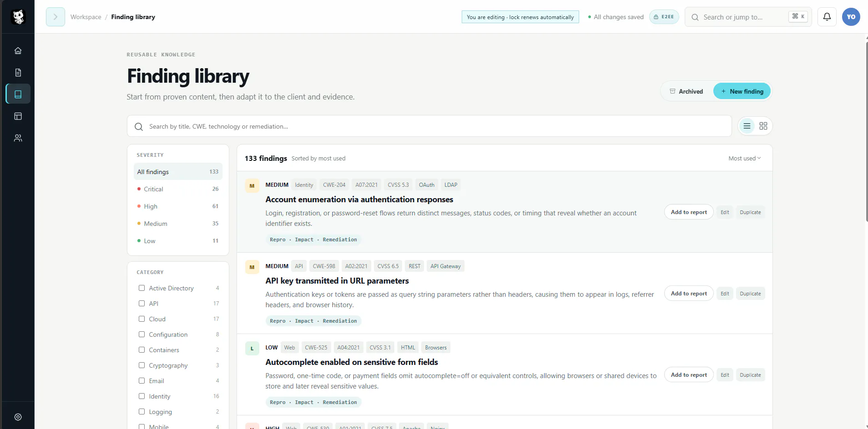Click the magnifier icon in library search

click(x=139, y=126)
